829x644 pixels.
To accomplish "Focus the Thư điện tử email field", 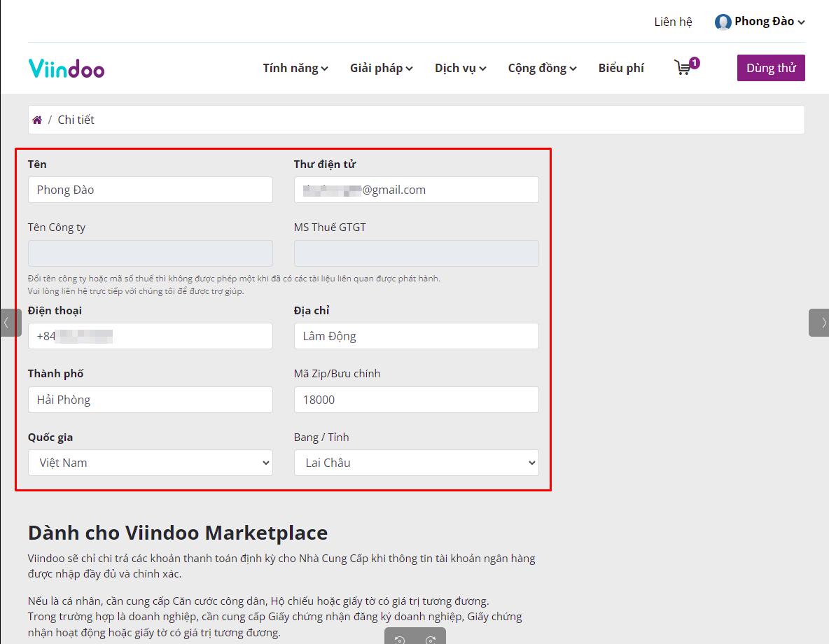I will 416,190.
